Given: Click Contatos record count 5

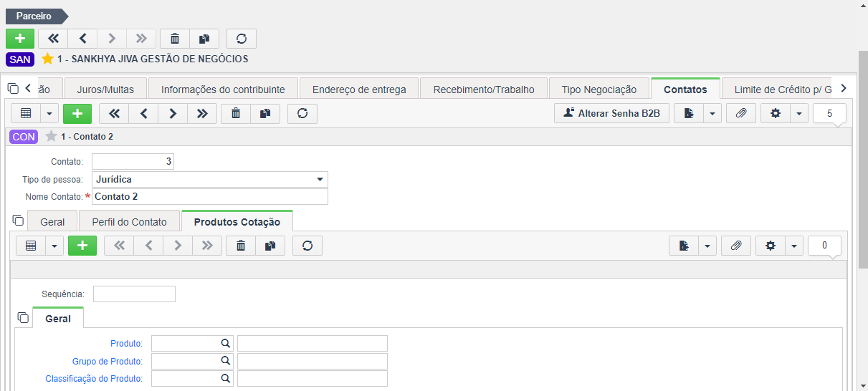Looking at the screenshot, I should coord(829,113).
